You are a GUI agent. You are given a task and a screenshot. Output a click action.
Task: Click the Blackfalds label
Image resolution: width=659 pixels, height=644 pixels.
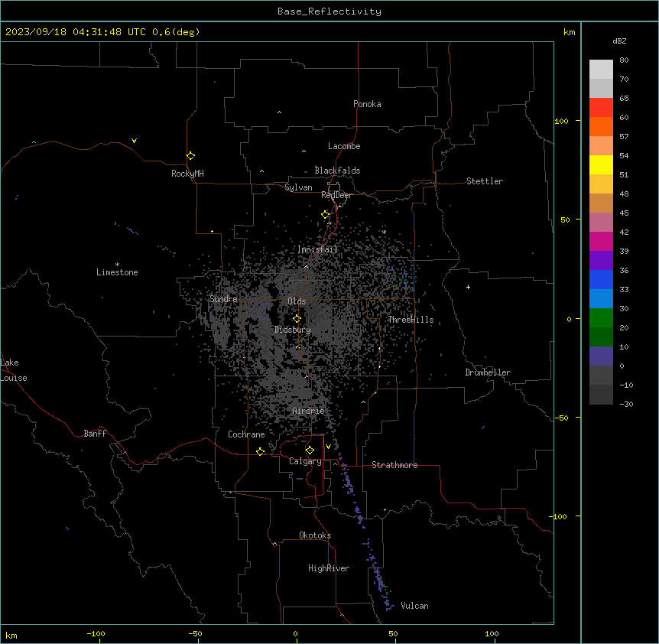click(337, 171)
